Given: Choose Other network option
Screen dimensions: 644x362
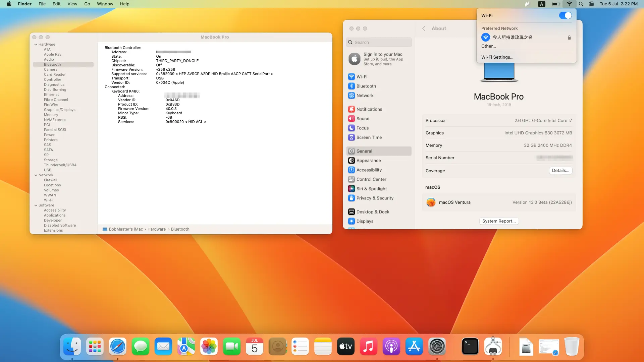Looking at the screenshot, I should 488,46.
